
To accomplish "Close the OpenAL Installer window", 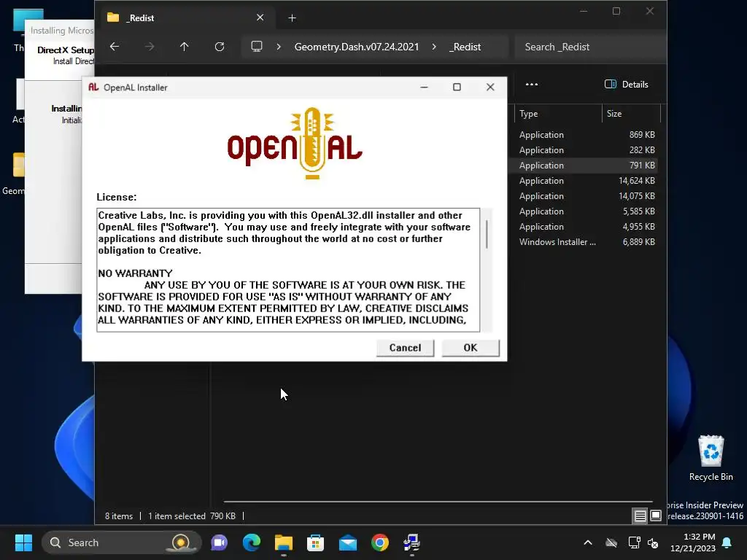I will (x=490, y=87).
